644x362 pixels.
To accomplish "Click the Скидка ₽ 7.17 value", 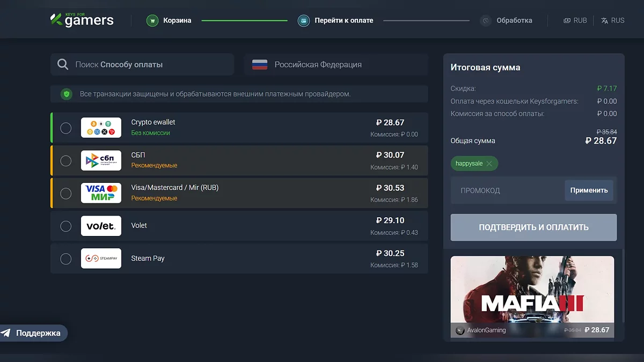I will tap(607, 88).
